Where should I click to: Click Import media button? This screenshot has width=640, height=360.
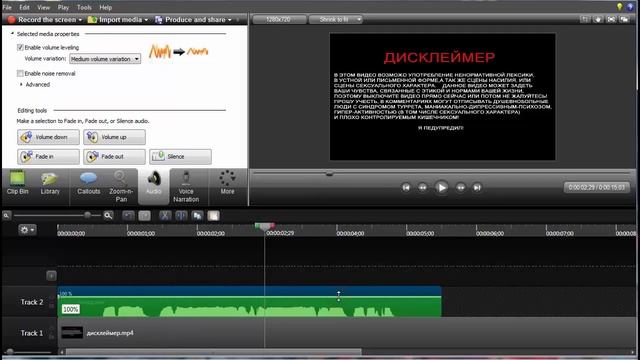tap(115, 20)
